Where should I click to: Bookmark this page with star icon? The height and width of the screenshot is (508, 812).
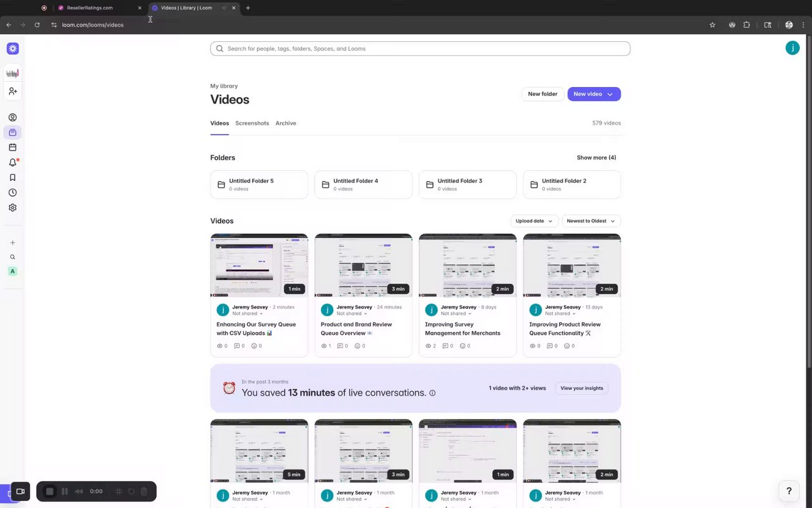tap(712, 25)
